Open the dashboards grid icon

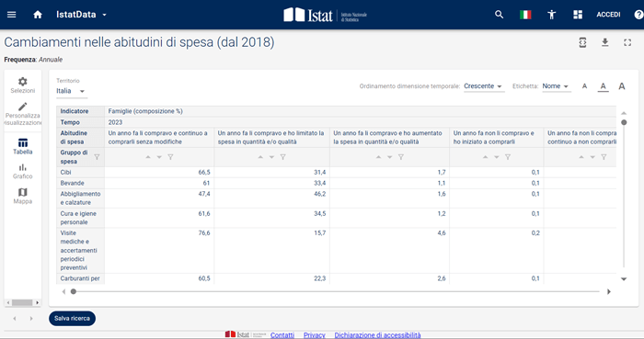(578, 15)
